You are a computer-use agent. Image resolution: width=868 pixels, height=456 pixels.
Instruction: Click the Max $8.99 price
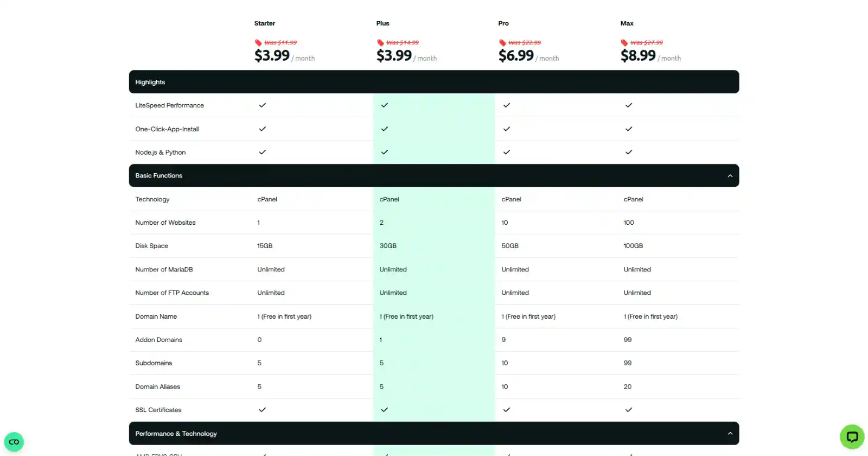(639, 55)
